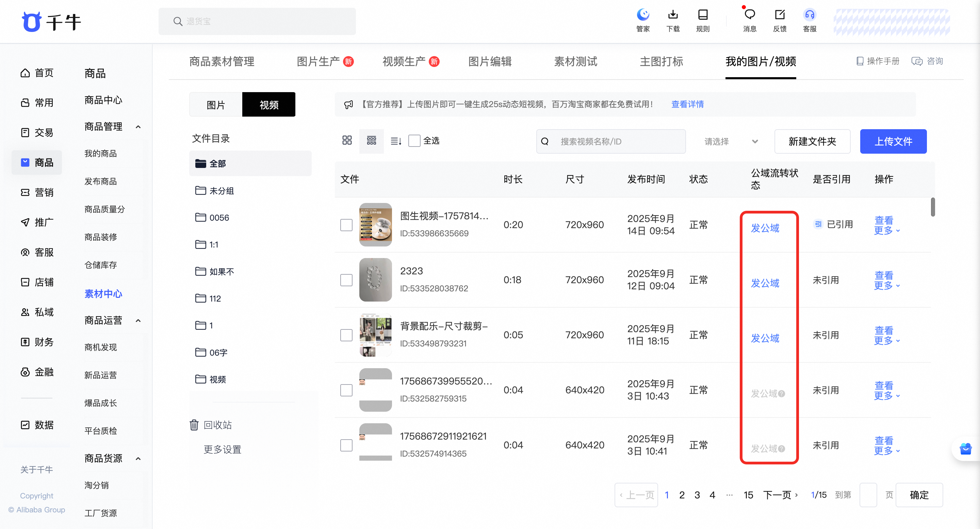The image size is (980, 529).
Task: Check the 背景配乐-尺寸裁剪 row checkbox
Action: pos(346,335)
